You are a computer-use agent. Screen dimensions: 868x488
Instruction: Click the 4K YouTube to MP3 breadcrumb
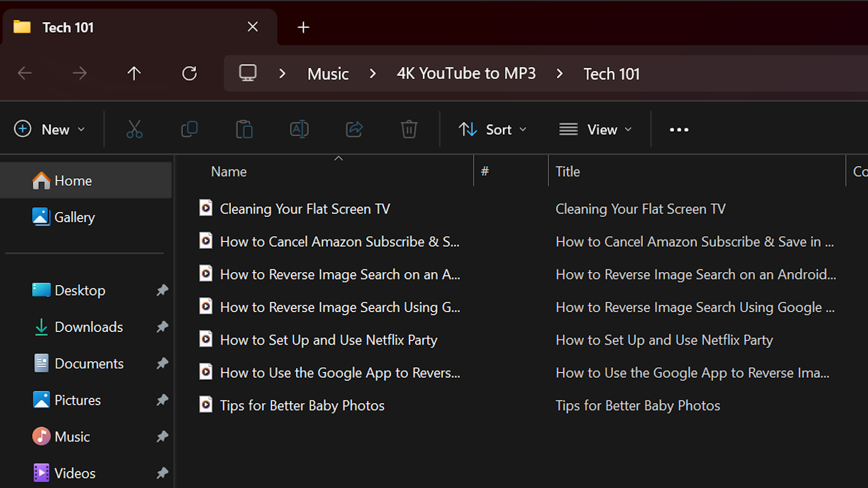click(x=466, y=73)
